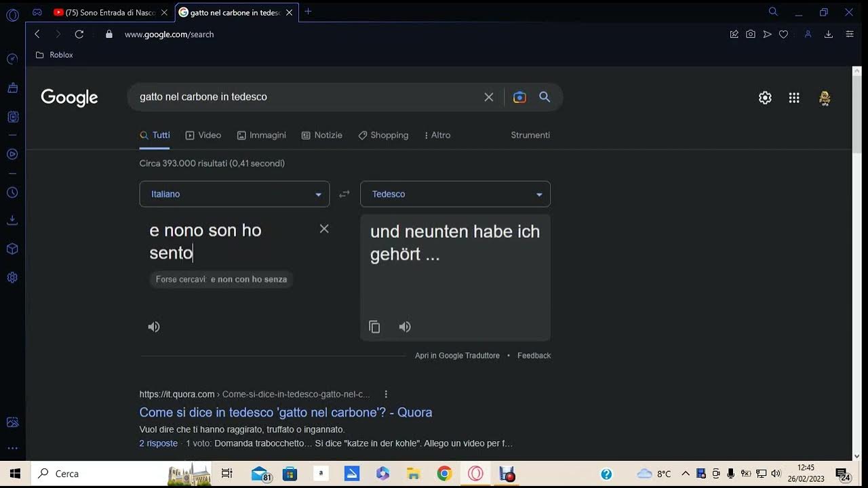The height and width of the screenshot is (488, 868).
Task: Open Quora result Come si dice in tedesco
Action: pos(285,412)
